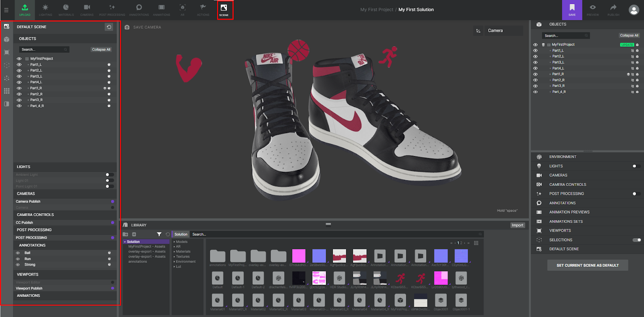The image size is (644, 317).
Task: Click the left objects Search field
Action: 44,49
